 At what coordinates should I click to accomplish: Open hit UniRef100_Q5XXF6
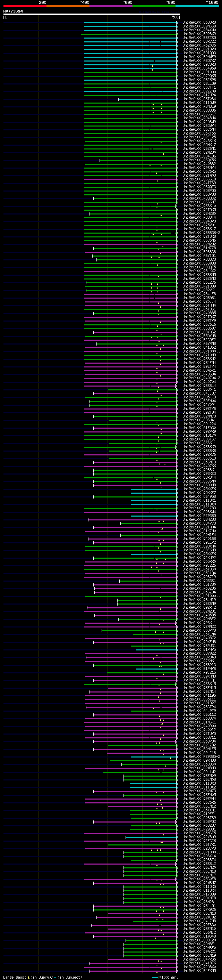[x=199, y=489]
